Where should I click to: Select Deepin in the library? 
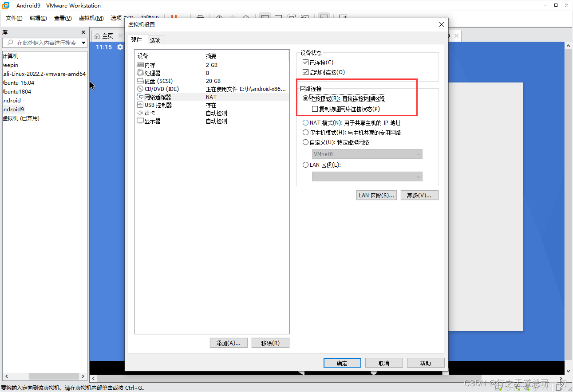click(x=10, y=65)
